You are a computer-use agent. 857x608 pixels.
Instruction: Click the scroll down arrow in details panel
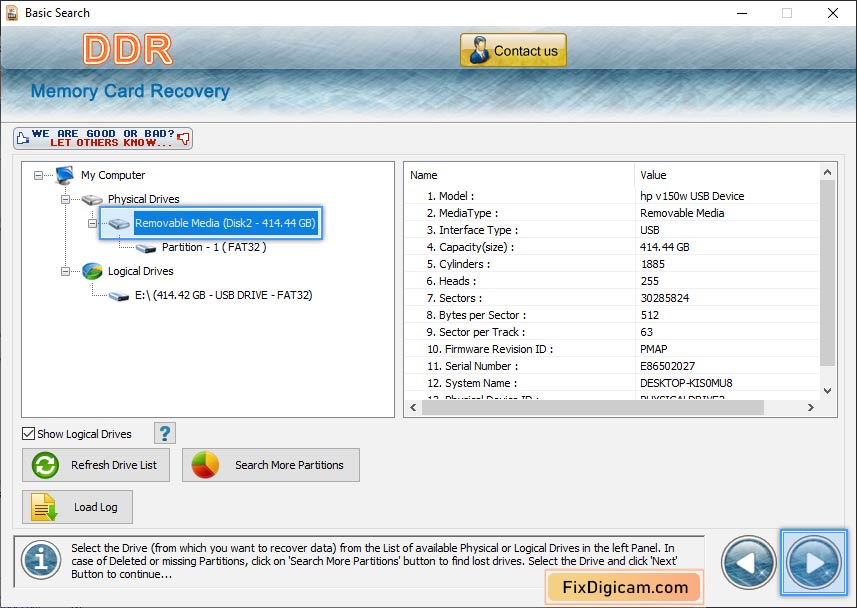pos(827,391)
